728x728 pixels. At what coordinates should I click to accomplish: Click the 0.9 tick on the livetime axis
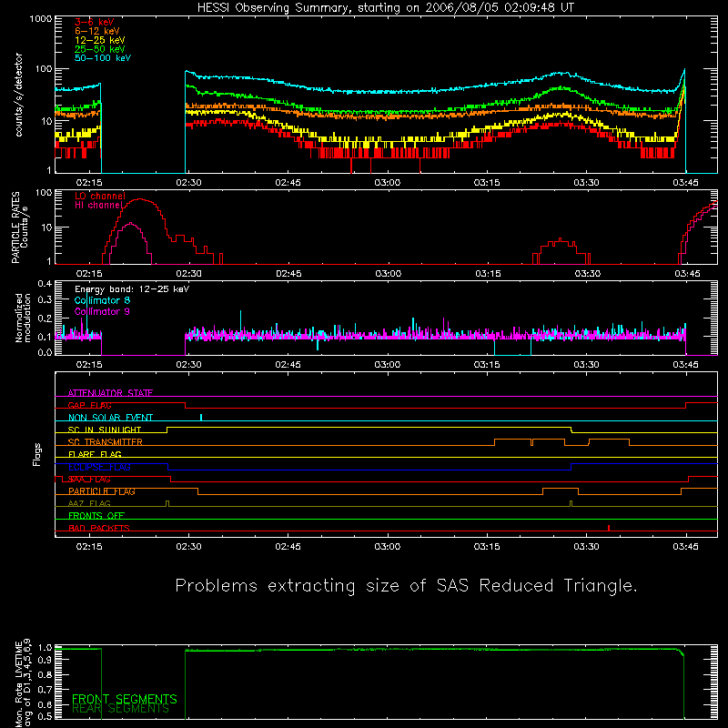click(45, 661)
